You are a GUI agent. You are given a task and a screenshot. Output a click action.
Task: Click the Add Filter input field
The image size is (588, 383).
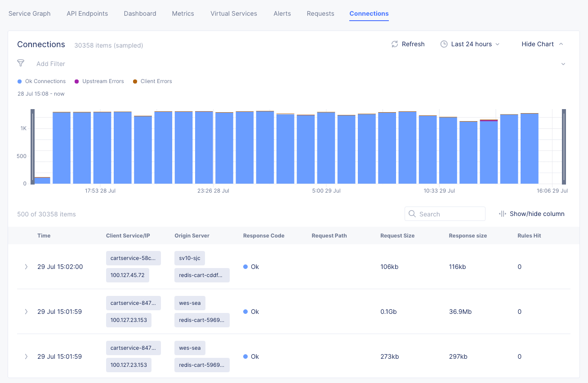tap(51, 64)
